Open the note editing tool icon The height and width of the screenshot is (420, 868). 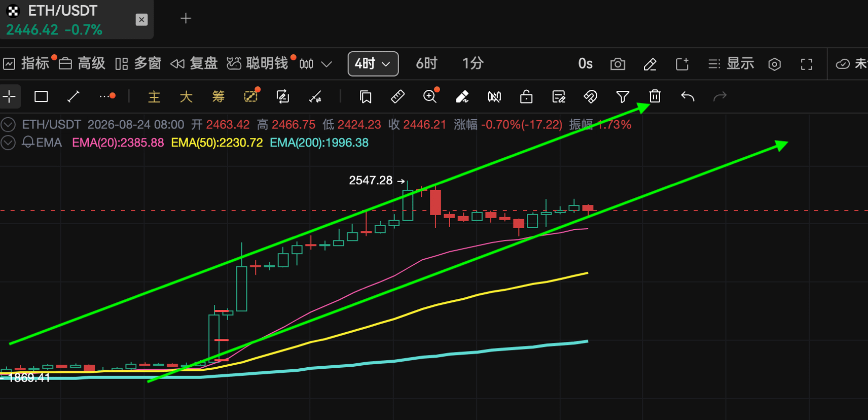(559, 96)
